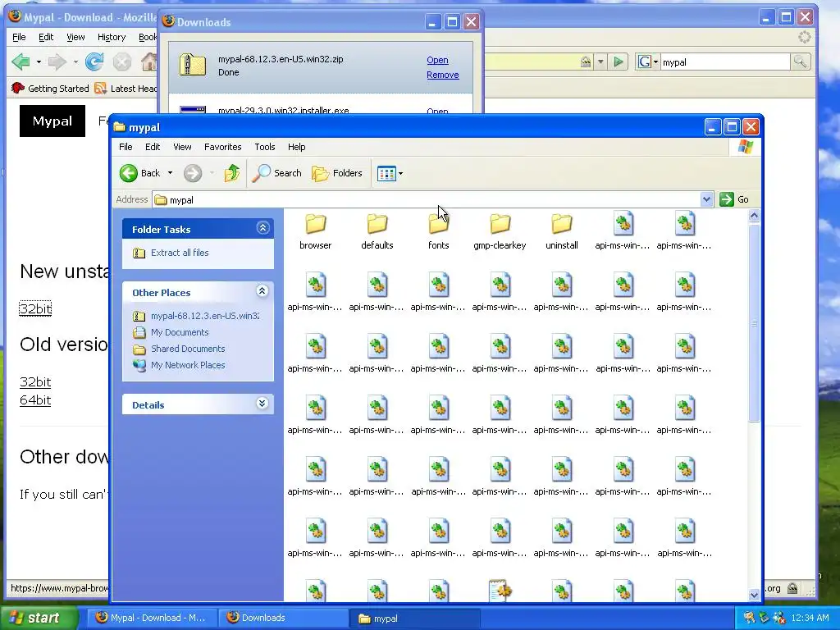Image resolution: width=840 pixels, height=630 pixels.
Task: Click the Stop button in Mypal browser
Action: 122,62
